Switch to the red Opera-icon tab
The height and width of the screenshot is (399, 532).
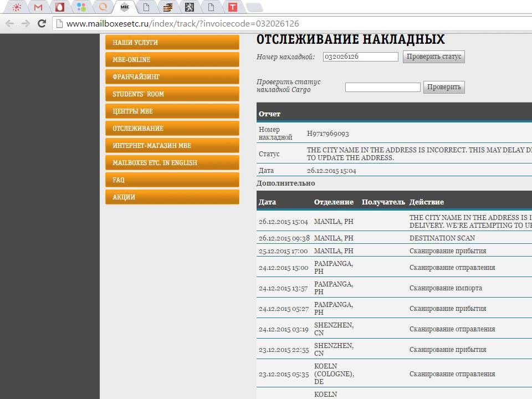coord(60,7)
